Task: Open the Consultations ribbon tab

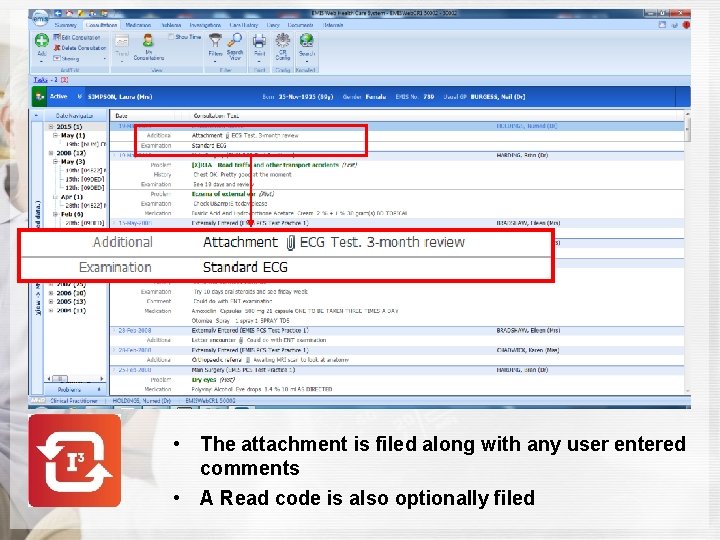Action: tap(101, 25)
